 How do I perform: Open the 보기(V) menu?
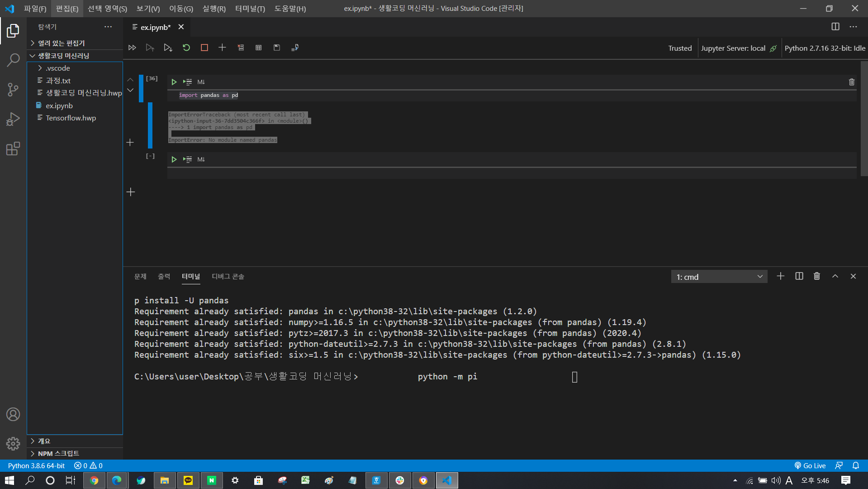pos(148,9)
